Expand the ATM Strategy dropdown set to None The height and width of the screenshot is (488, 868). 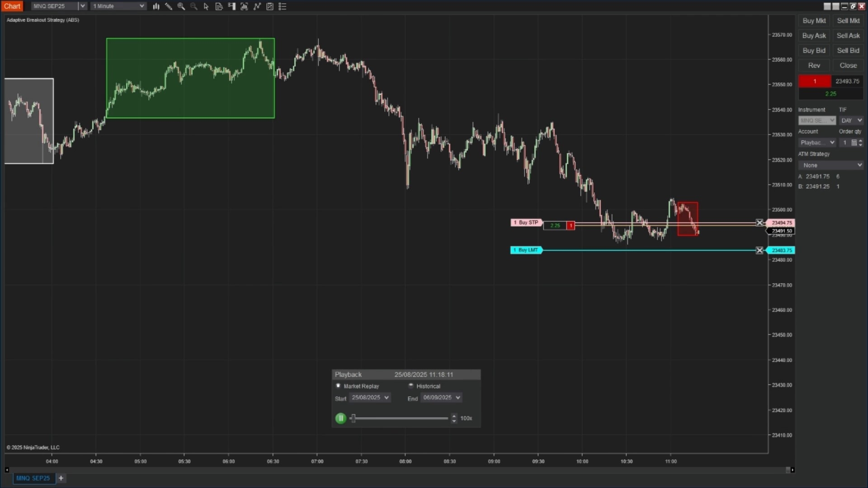(831, 165)
